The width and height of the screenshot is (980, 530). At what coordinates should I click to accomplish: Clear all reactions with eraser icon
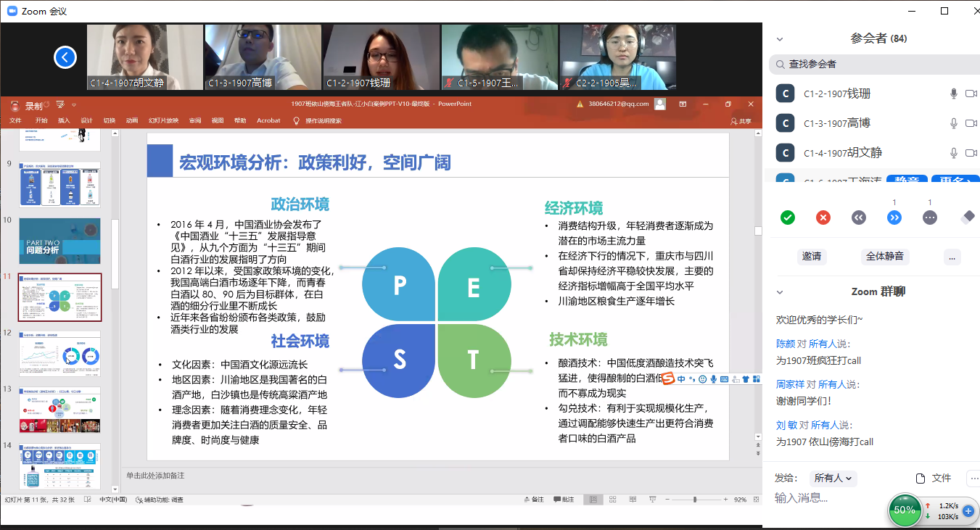pos(967,217)
